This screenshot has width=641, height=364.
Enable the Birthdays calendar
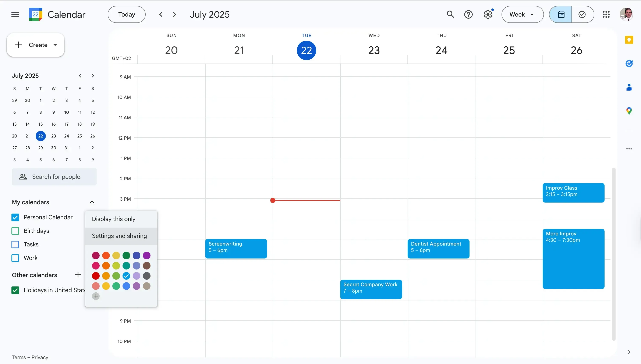pyautogui.click(x=15, y=231)
